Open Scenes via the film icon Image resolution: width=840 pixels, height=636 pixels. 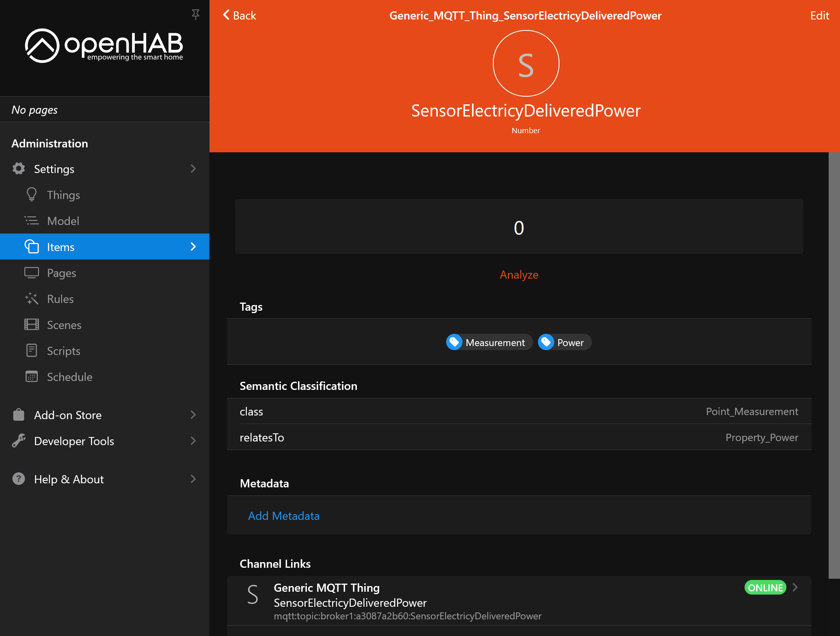pos(32,324)
